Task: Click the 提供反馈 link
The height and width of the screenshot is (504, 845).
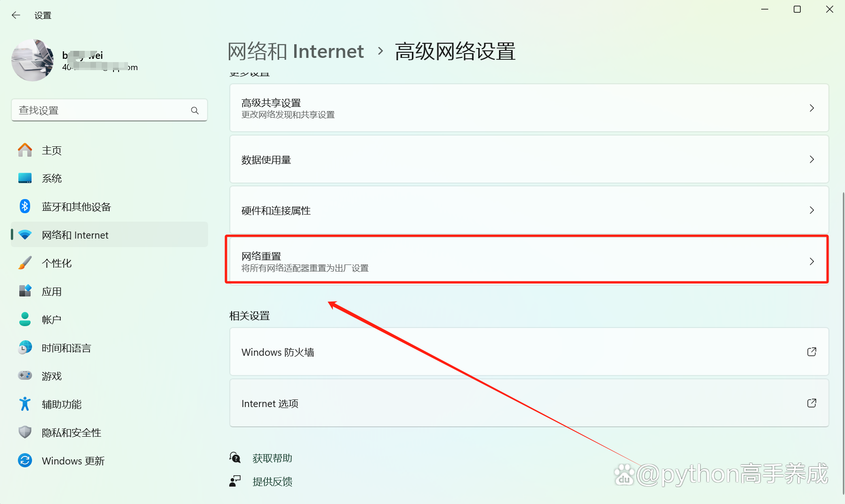Action: pyautogui.click(x=272, y=481)
